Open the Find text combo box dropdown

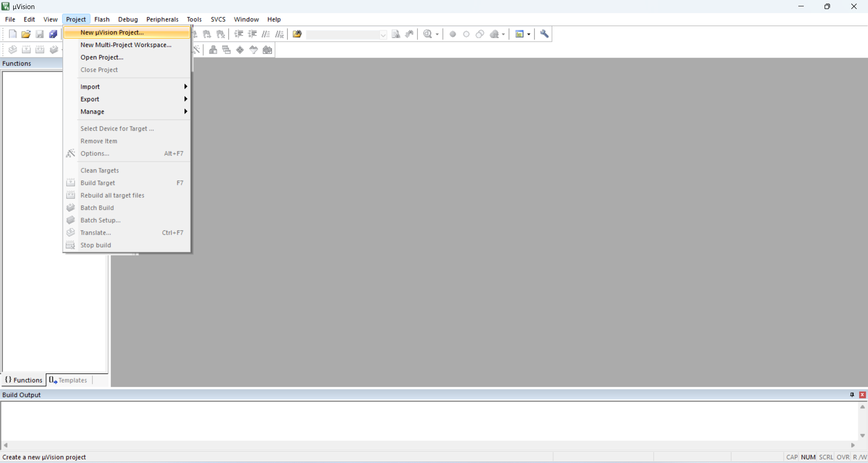pyautogui.click(x=383, y=35)
